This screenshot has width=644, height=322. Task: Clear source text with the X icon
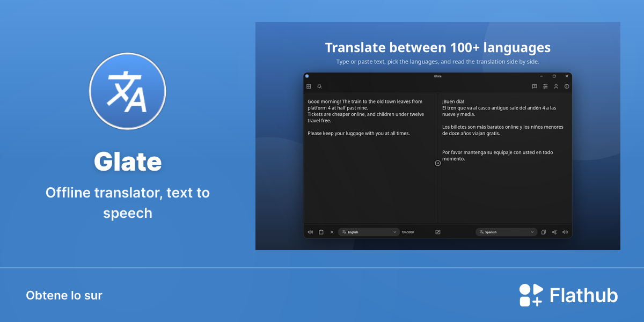click(x=332, y=232)
